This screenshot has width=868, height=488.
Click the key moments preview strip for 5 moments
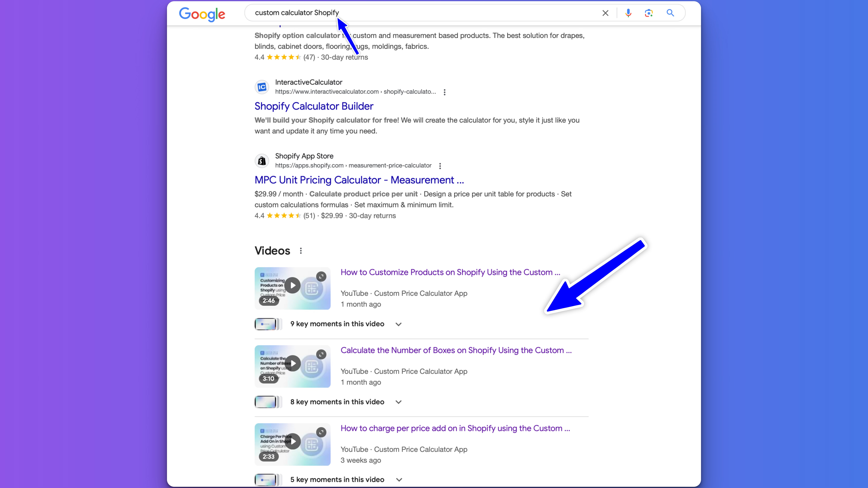click(x=268, y=480)
